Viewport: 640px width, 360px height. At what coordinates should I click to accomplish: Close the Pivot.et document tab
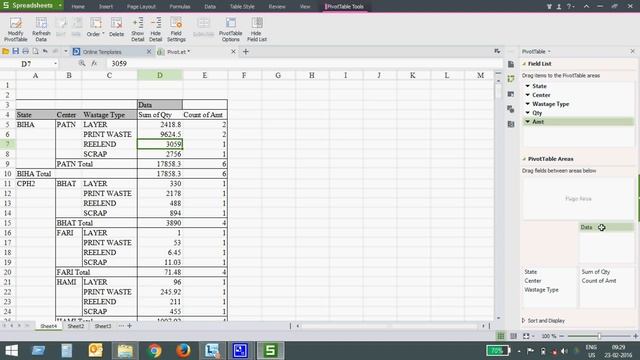[x=233, y=51]
